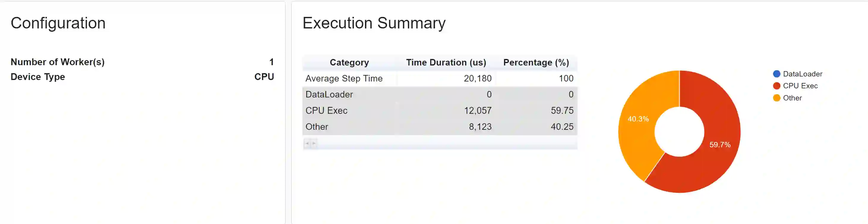Select the Average Step Time row
This screenshot has width=868, height=224.
344,78
